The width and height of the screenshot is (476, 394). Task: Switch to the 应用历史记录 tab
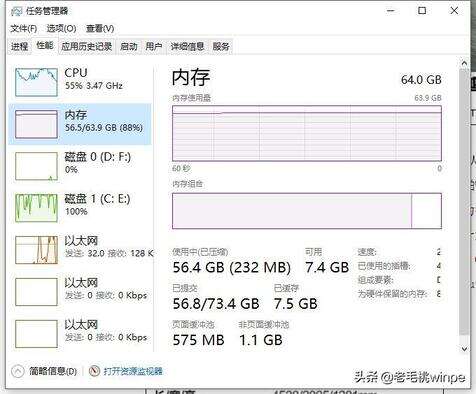(x=86, y=46)
